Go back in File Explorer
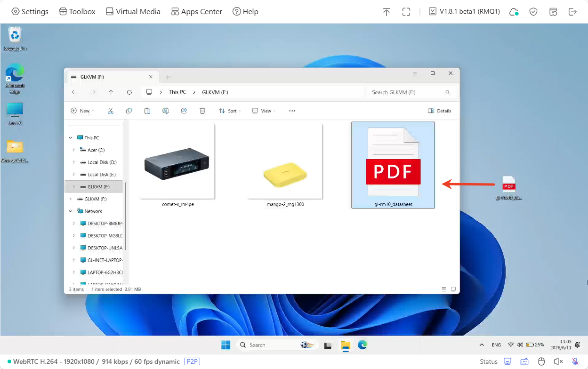 pyautogui.click(x=74, y=92)
